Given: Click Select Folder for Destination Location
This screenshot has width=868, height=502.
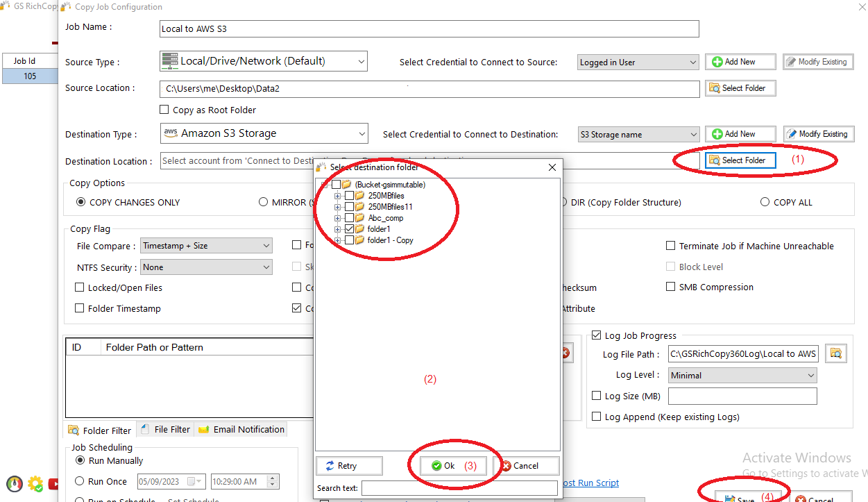Looking at the screenshot, I should coord(740,160).
